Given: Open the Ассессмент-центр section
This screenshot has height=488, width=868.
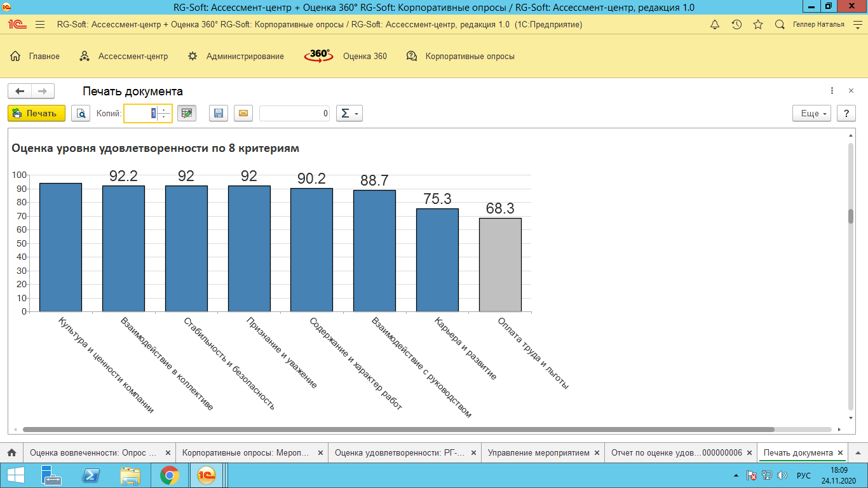Looking at the screenshot, I should (123, 56).
